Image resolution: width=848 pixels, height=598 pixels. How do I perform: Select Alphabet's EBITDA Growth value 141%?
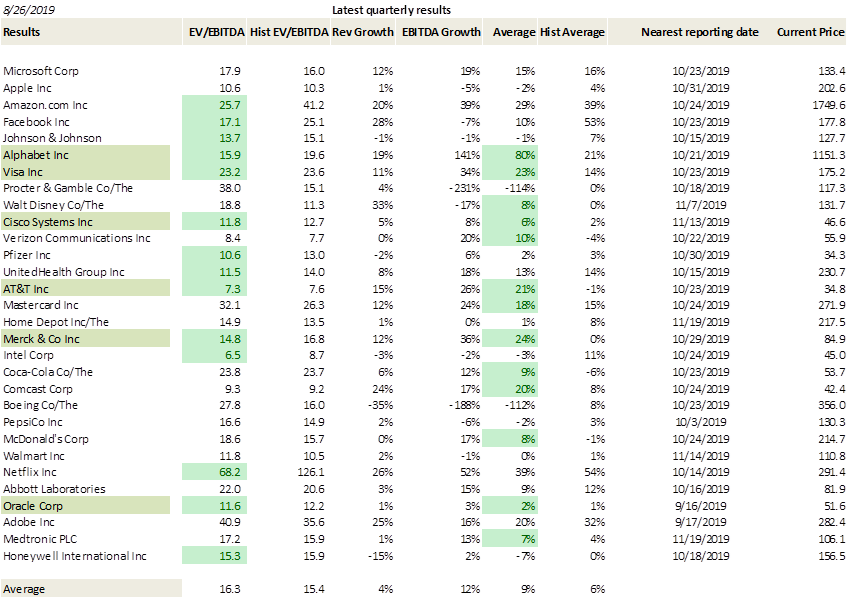467,155
